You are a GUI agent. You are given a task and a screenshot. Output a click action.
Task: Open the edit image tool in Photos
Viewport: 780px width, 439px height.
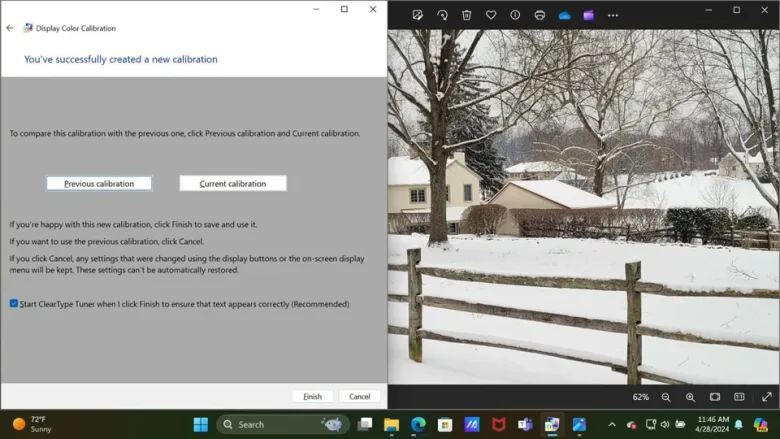click(417, 15)
